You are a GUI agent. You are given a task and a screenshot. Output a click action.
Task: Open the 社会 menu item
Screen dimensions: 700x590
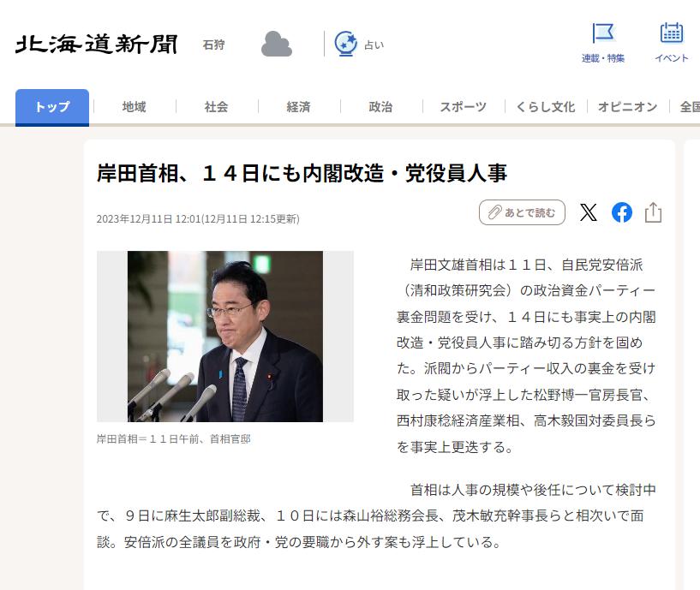pyautogui.click(x=216, y=107)
